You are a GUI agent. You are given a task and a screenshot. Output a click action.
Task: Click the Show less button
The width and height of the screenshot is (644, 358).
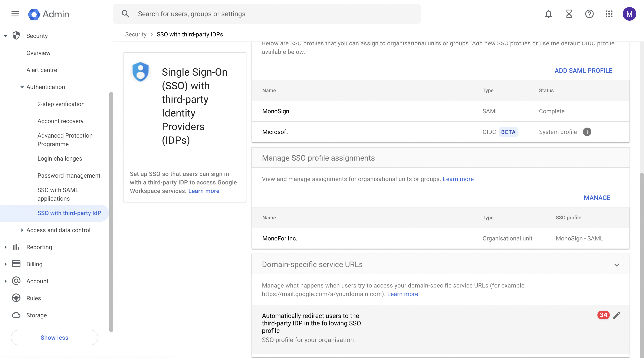click(x=54, y=338)
